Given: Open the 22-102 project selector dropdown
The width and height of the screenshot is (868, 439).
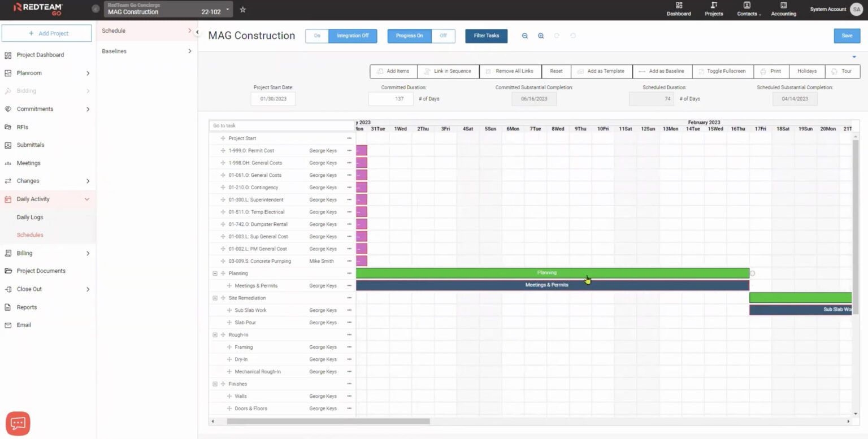Looking at the screenshot, I should point(228,9).
